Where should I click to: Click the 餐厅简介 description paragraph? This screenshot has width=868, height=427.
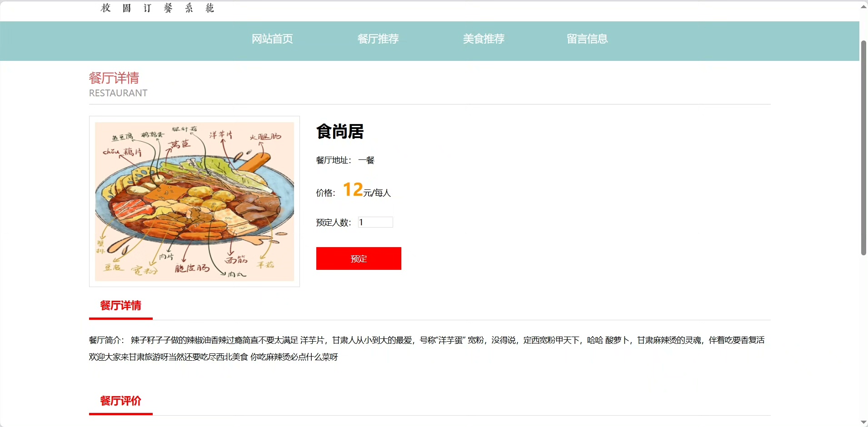(427, 348)
